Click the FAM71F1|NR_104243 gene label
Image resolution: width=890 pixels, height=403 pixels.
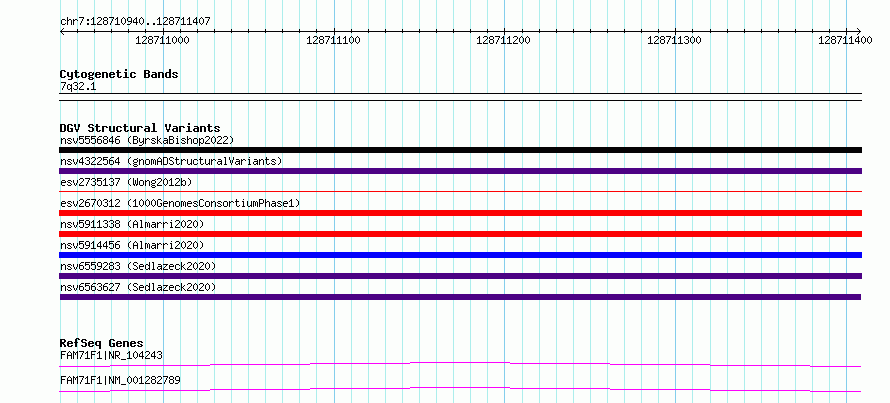coord(111,355)
